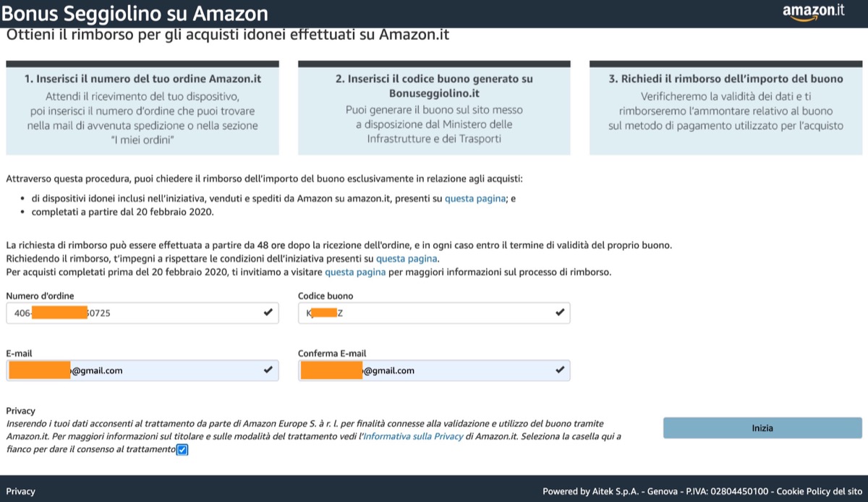Open 'questa pagina' link for eligible devices

[x=475, y=199]
